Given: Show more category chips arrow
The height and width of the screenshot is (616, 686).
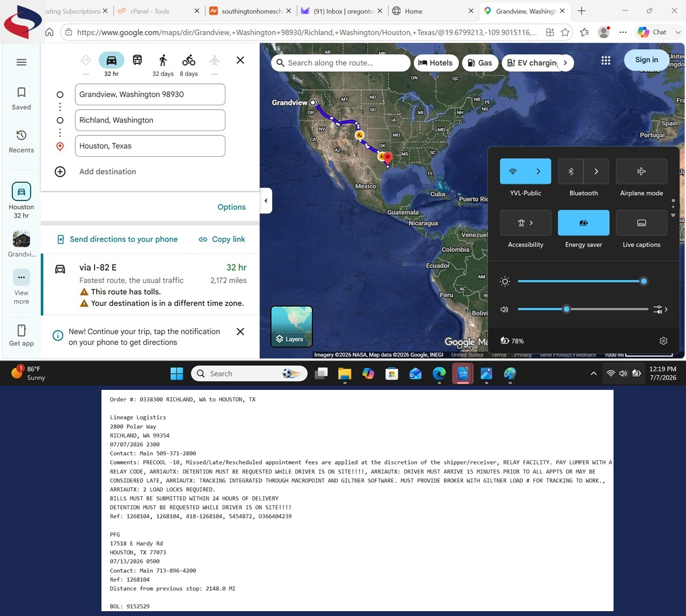Looking at the screenshot, I should 565,63.
